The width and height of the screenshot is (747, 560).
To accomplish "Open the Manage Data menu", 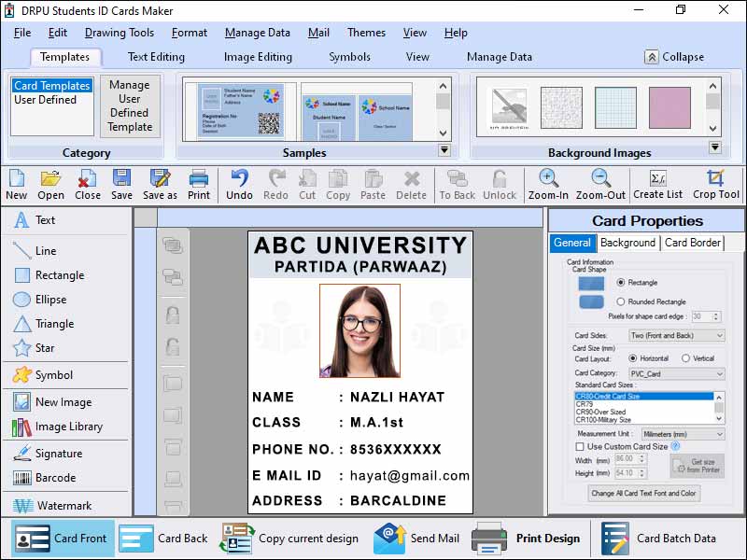I will click(x=257, y=33).
